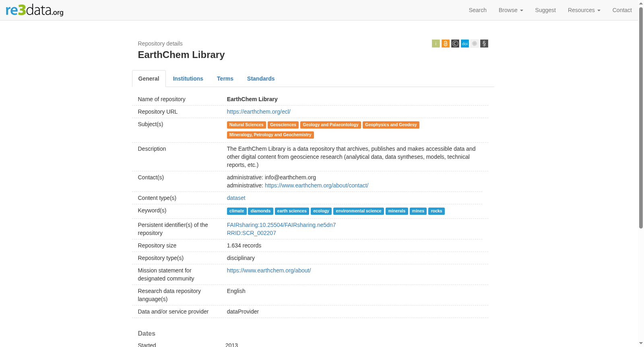Click the Mineralogy, Petrology and Geochemistry tag

tap(270, 135)
